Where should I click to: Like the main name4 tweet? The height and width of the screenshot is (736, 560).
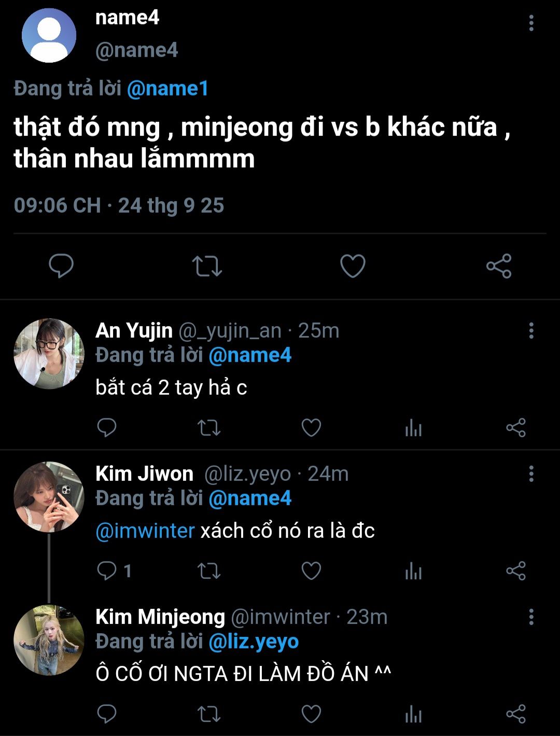click(353, 266)
